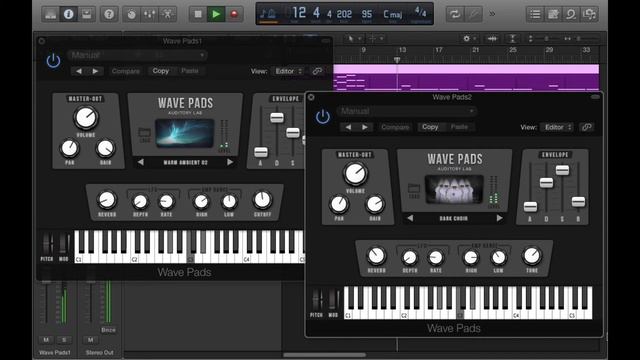Toggle the Cycle loop button
The image size is (640, 360).
(x=455, y=14)
